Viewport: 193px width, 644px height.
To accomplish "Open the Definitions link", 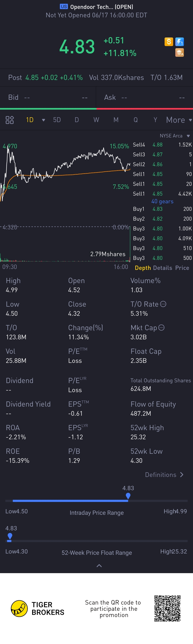I will tap(164, 475).
